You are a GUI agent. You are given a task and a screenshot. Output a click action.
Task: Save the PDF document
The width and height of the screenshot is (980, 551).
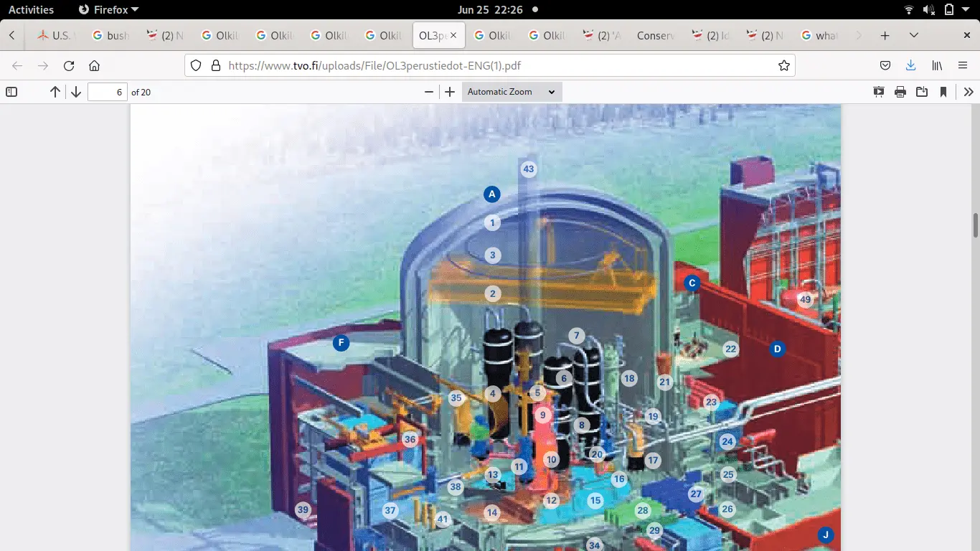(922, 92)
